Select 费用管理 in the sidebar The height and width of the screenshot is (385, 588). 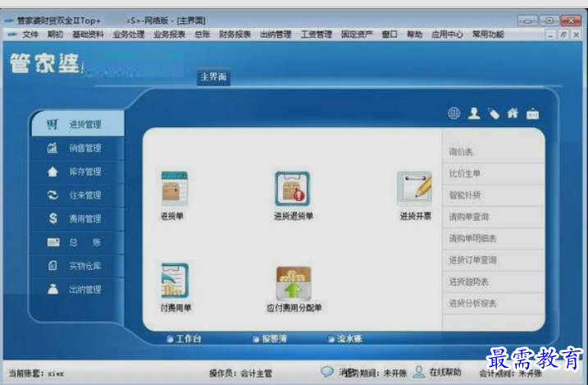tap(78, 218)
